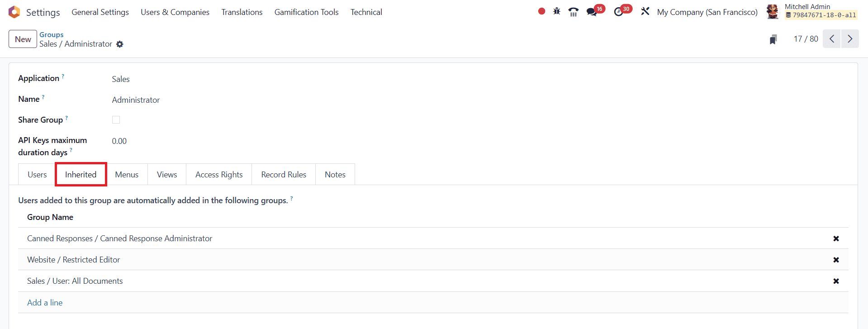Click the New button
Image resolution: width=868 pixels, height=329 pixels.
23,39
